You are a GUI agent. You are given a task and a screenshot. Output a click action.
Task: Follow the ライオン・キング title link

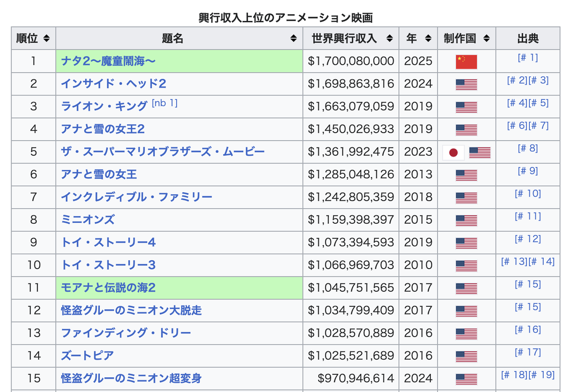(104, 106)
